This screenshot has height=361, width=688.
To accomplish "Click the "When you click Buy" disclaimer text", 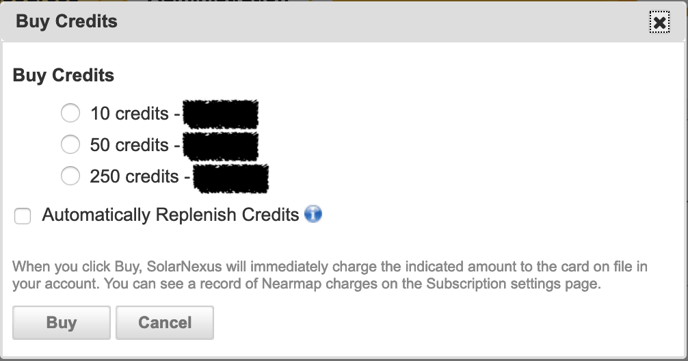I will pyautogui.click(x=330, y=275).
